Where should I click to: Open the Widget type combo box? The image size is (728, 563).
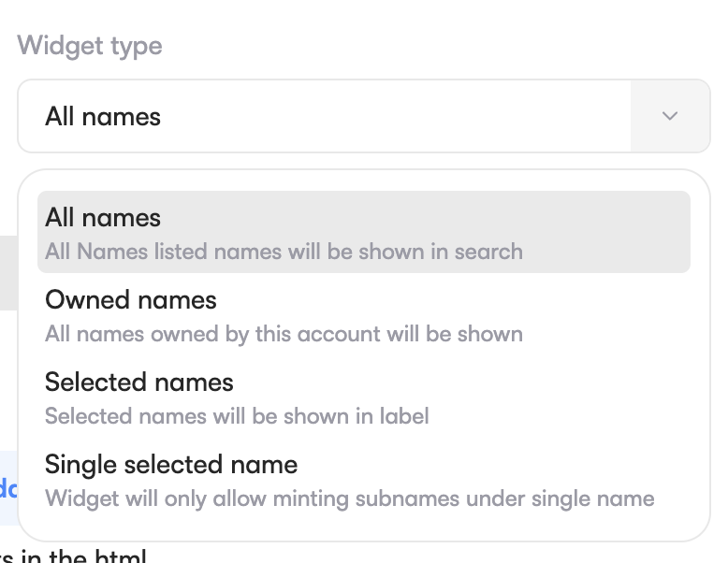click(363, 116)
